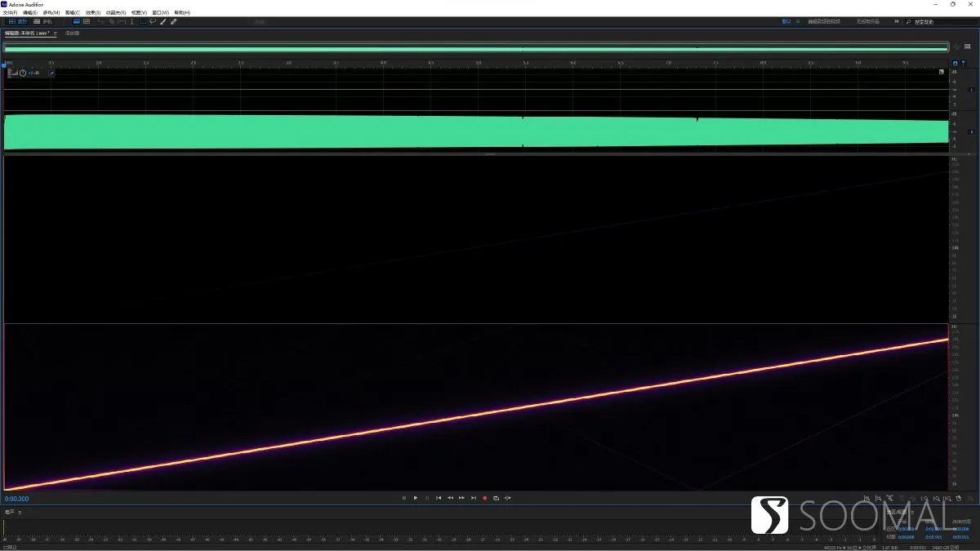980x551 pixels.
Task: Select the Razor tool in toolbar
Action: pos(111,21)
